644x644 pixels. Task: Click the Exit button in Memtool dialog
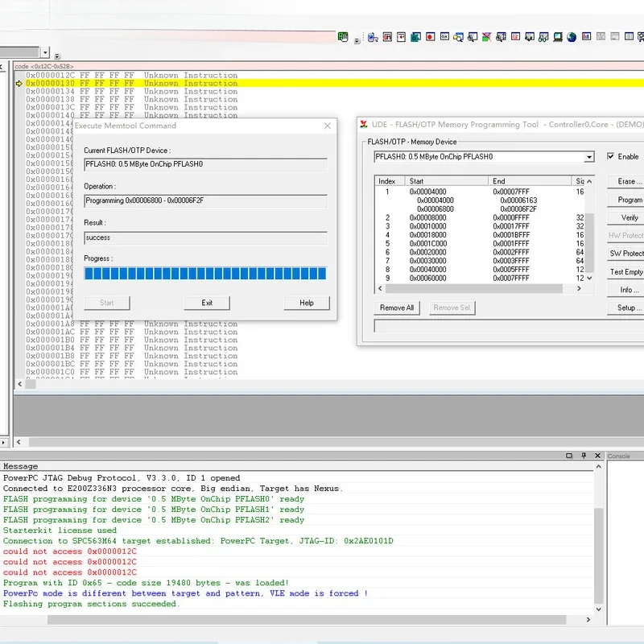point(207,303)
